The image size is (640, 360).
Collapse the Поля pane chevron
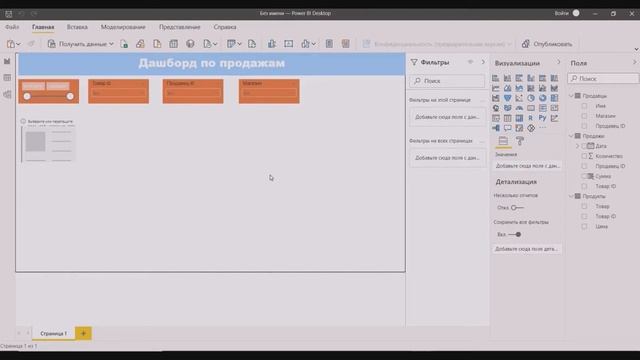(635, 62)
